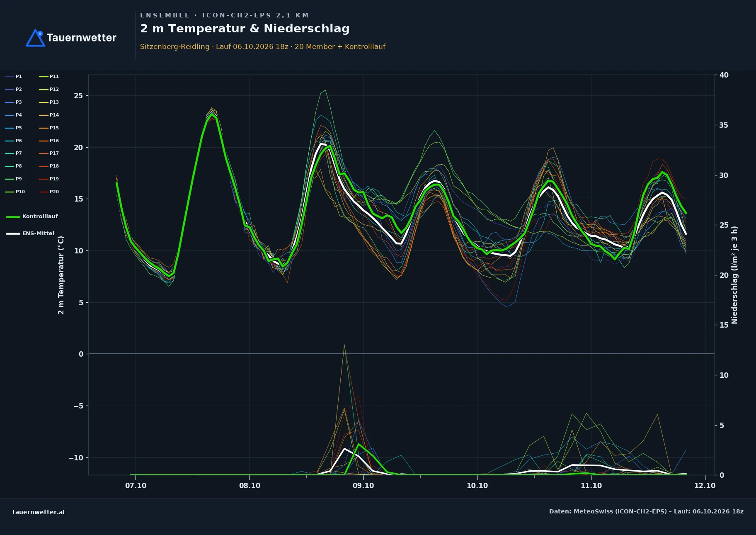The height and width of the screenshot is (535, 756).
Task: Click the P1 legend entry
Action: (13, 76)
